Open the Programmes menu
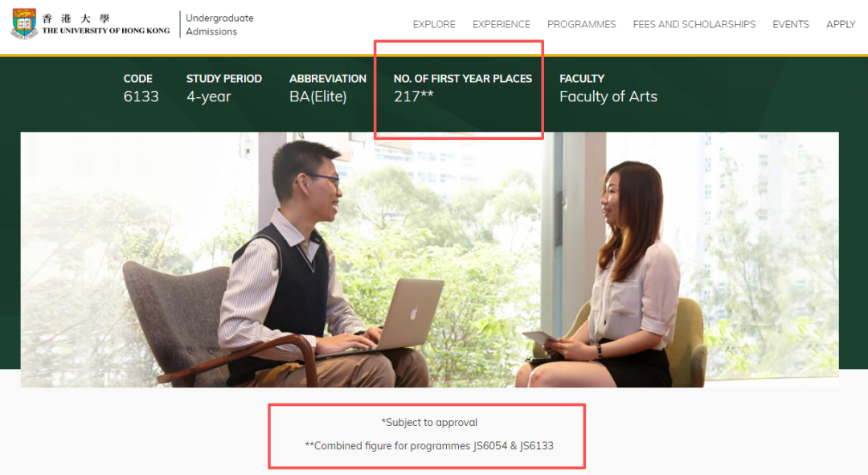Image resolution: width=868 pixels, height=475 pixels. tap(581, 24)
